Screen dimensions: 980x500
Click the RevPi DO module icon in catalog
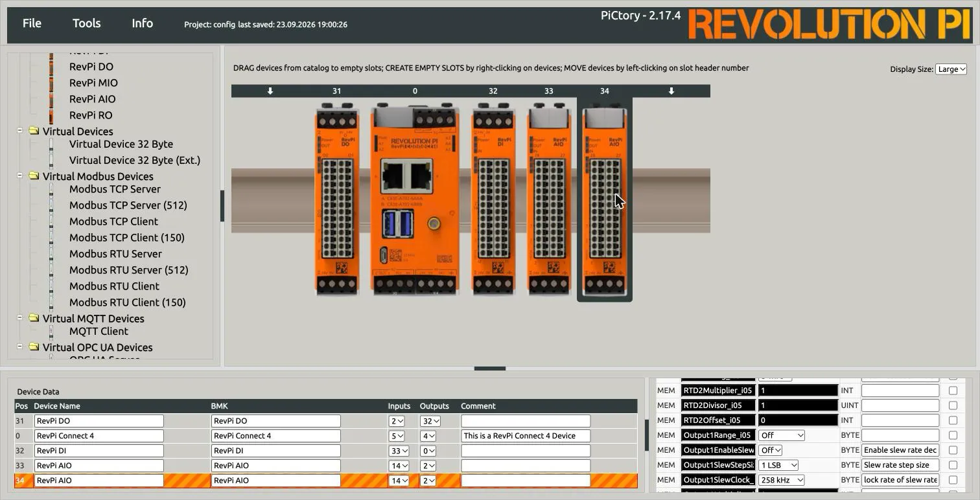[51, 67]
